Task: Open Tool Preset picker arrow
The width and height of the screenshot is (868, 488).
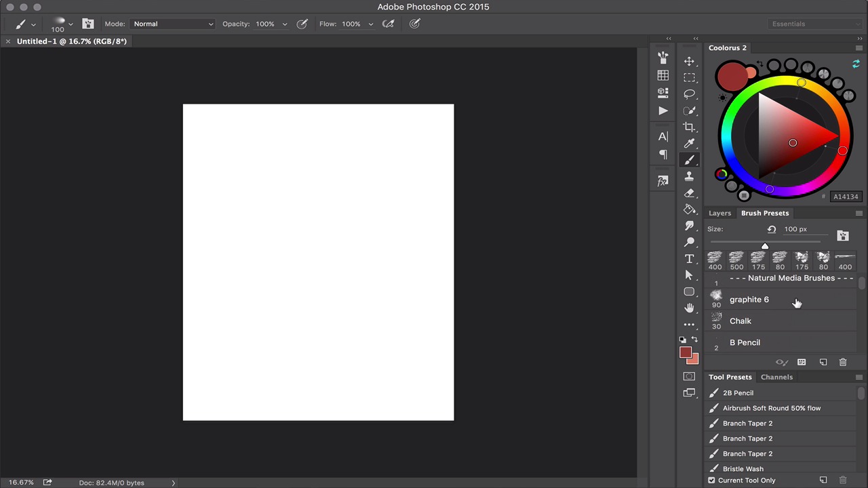Action: coord(33,24)
